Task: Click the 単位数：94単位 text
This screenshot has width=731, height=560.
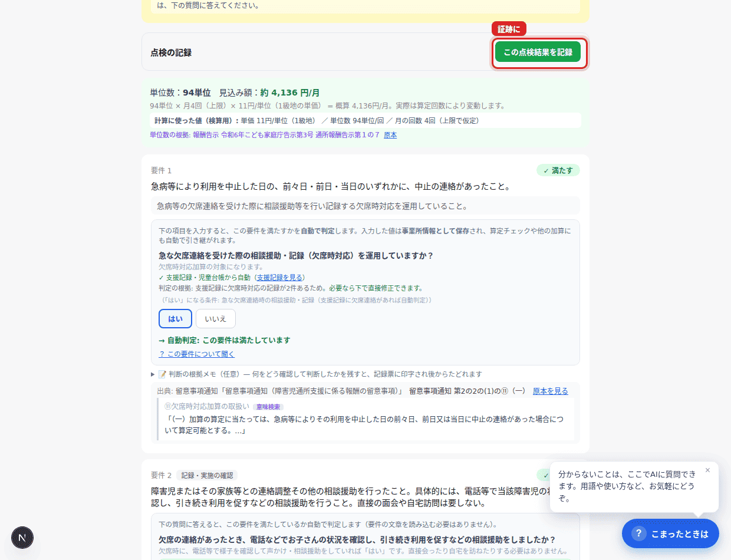Action: tap(180, 93)
